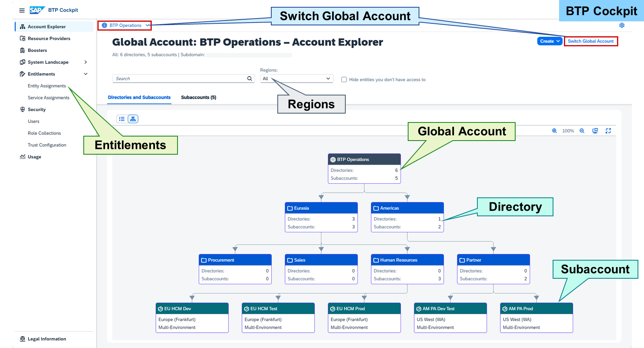This screenshot has height=348, width=644.
Task: Expand the Create button dropdown
Action: 558,41
